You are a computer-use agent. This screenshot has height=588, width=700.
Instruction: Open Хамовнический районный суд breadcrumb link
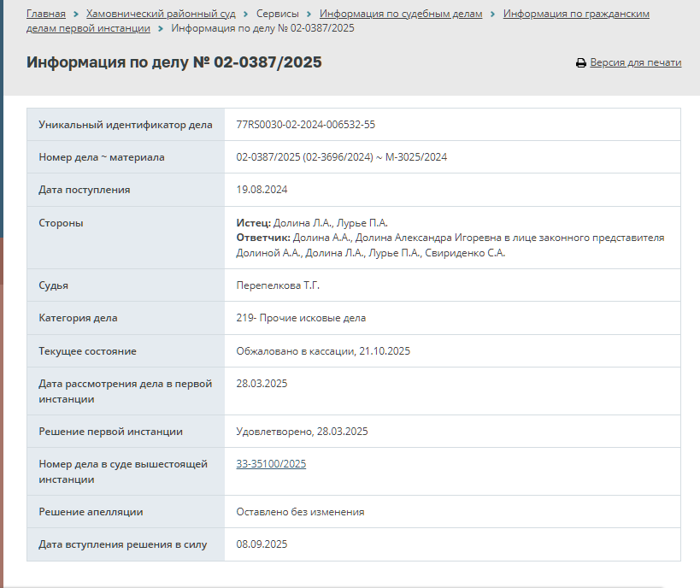[x=162, y=15]
